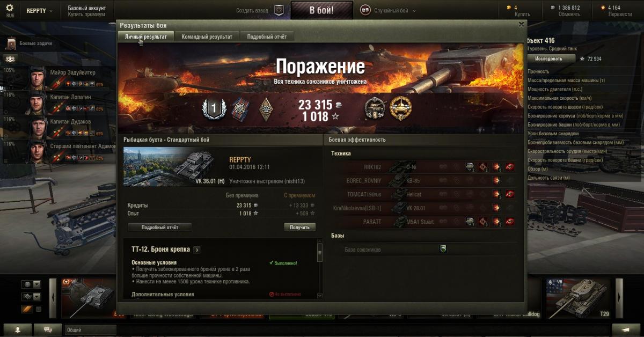Expand the TT-12 Броня крепка mission arrow

197,250
